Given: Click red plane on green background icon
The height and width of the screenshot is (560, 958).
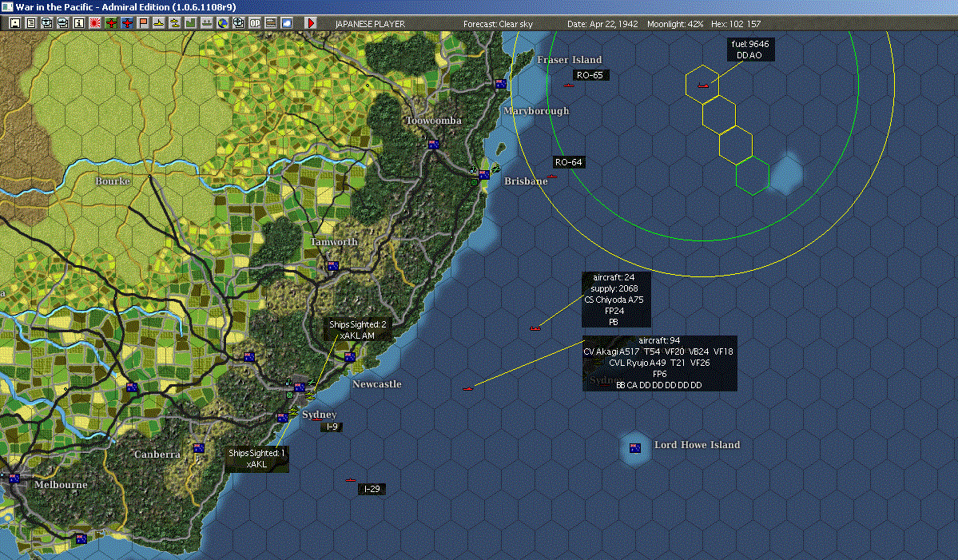Looking at the screenshot, I should pos(110,23).
